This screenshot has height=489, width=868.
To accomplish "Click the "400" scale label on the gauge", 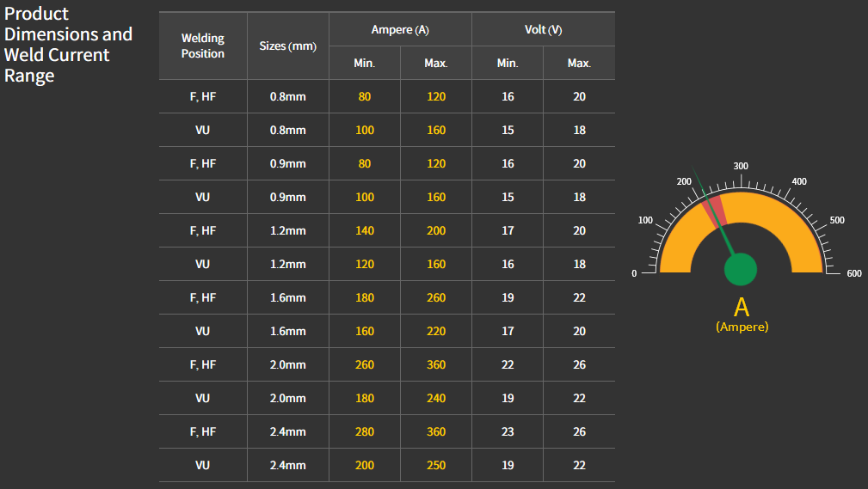I will [x=799, y=181].
